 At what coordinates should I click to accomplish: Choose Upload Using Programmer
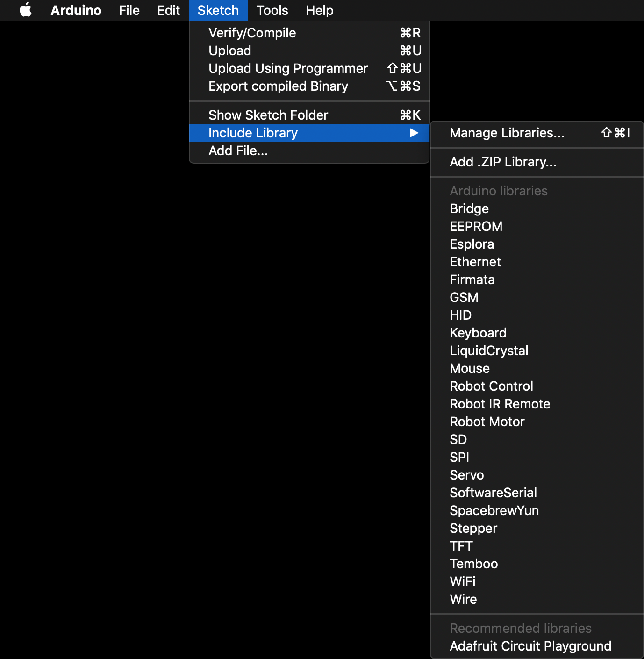288,68
